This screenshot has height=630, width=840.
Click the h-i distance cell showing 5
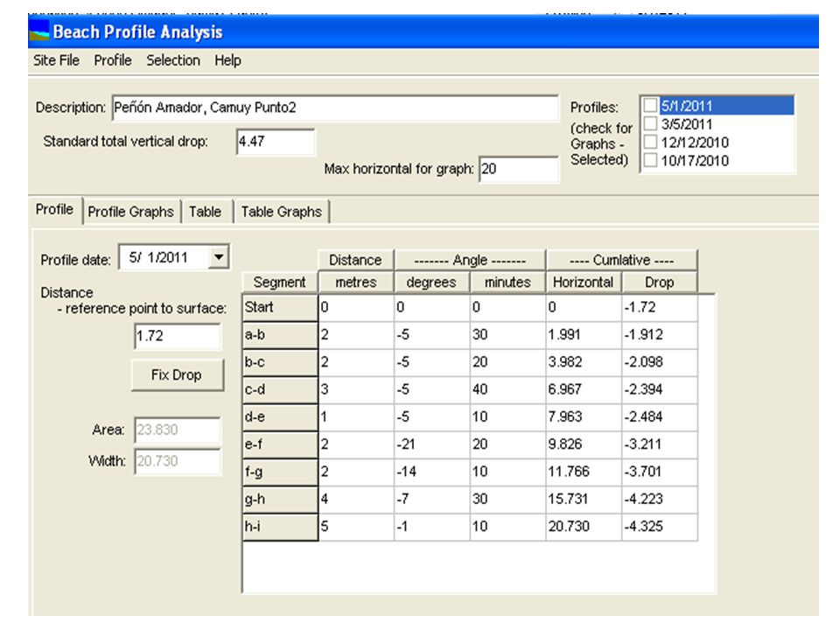point(356,527)
